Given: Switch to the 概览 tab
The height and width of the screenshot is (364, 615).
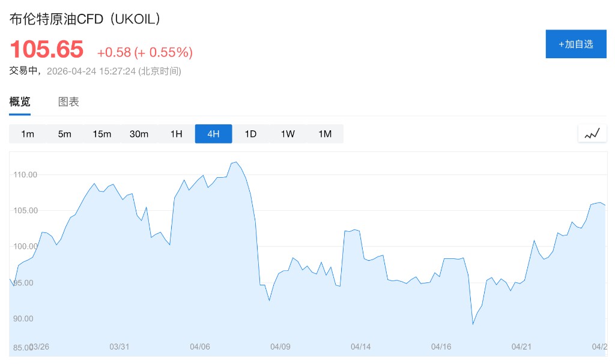Looking at the screenshot, I should [x=20, y=102].
